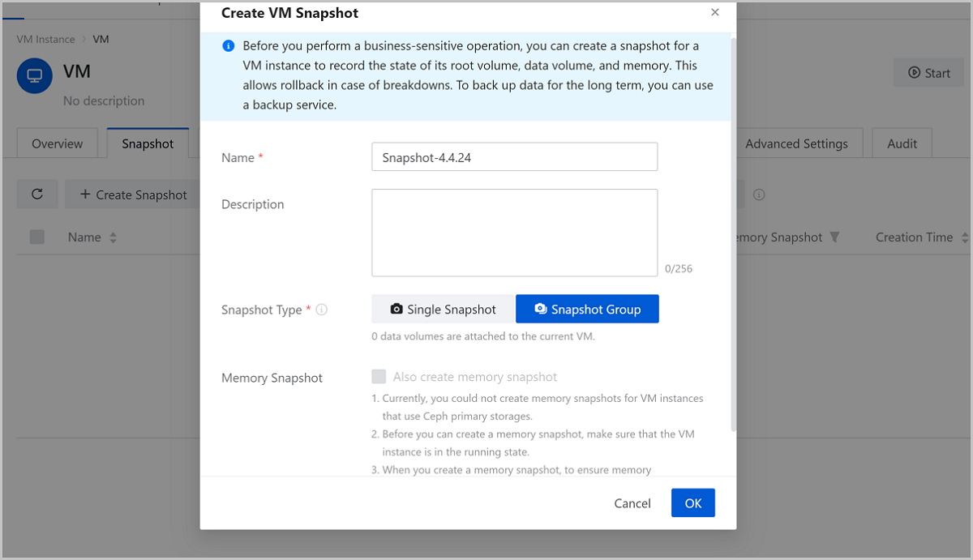Open the Audit tab
Image resolution: width=973 pixels, height=560 pixels.
click(x=902, y=143)
